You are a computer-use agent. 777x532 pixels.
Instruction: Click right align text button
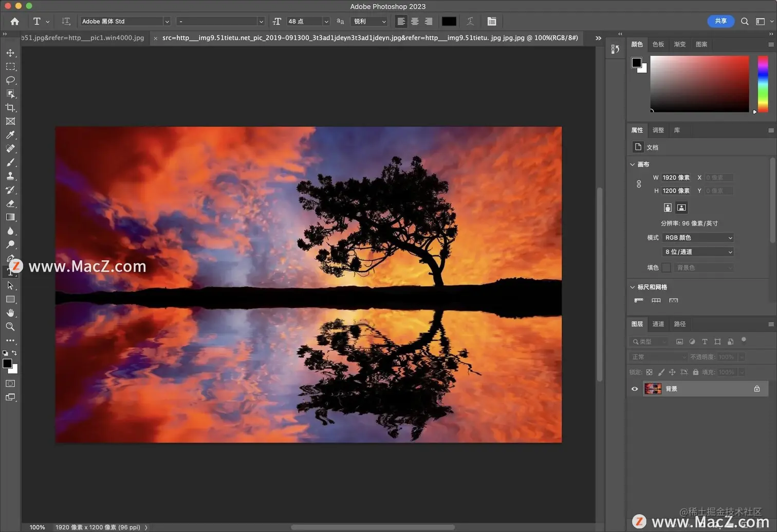tap(429, 21)
